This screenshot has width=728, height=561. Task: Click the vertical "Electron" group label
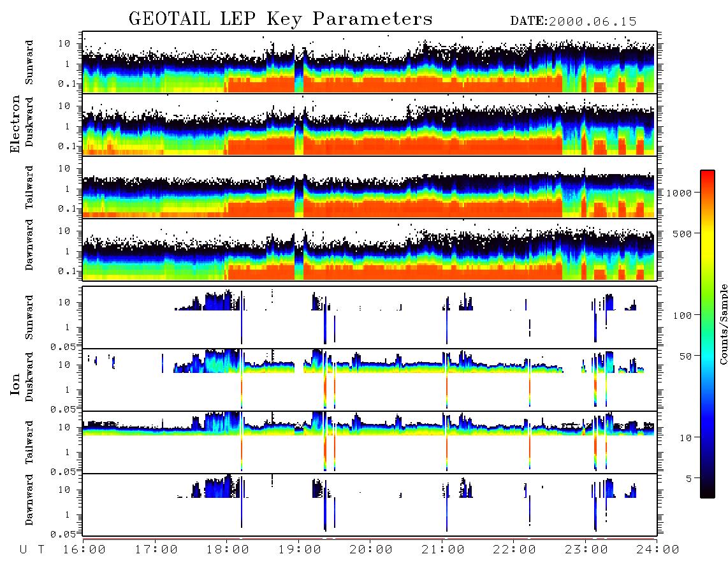15,124
